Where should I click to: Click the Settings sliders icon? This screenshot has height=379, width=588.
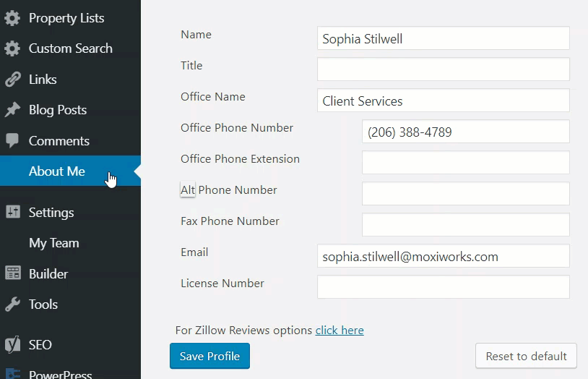pyautogui.click(x=12, y=213)
